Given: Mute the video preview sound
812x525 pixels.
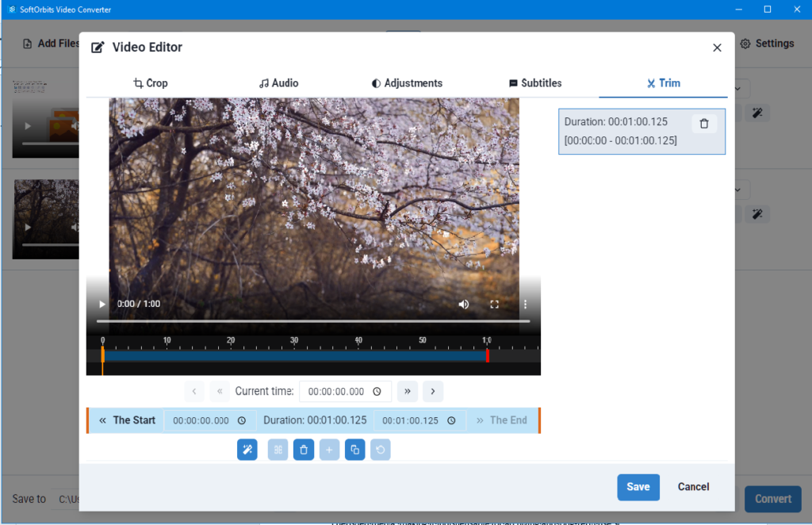Looking at the screenshot, I should (x=463, y=305).
